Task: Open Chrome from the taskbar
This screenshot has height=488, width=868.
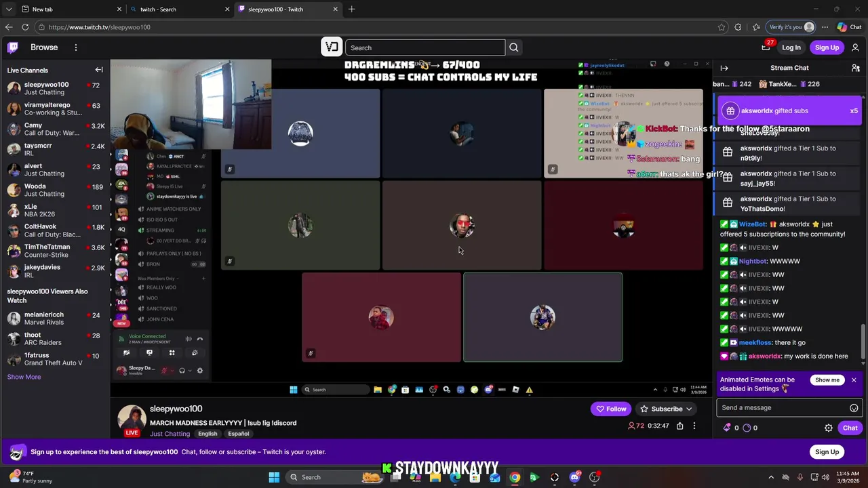Action: [515, 477]
